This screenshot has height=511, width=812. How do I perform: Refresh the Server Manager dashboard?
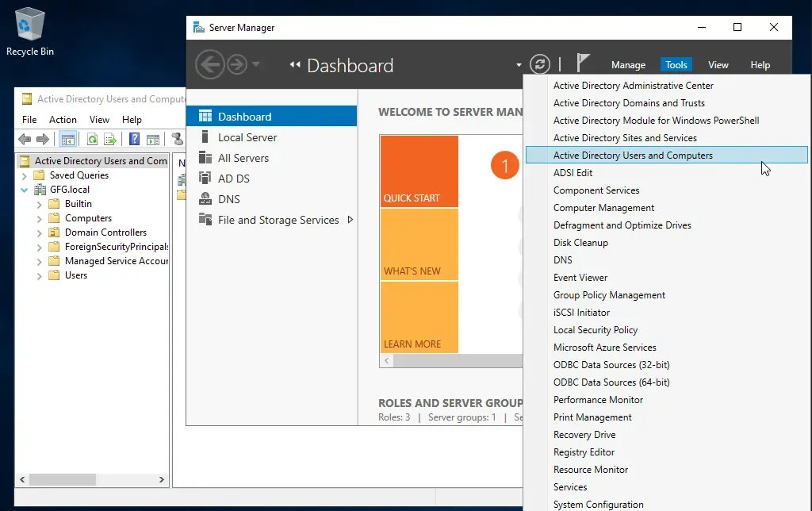(539, 64)
